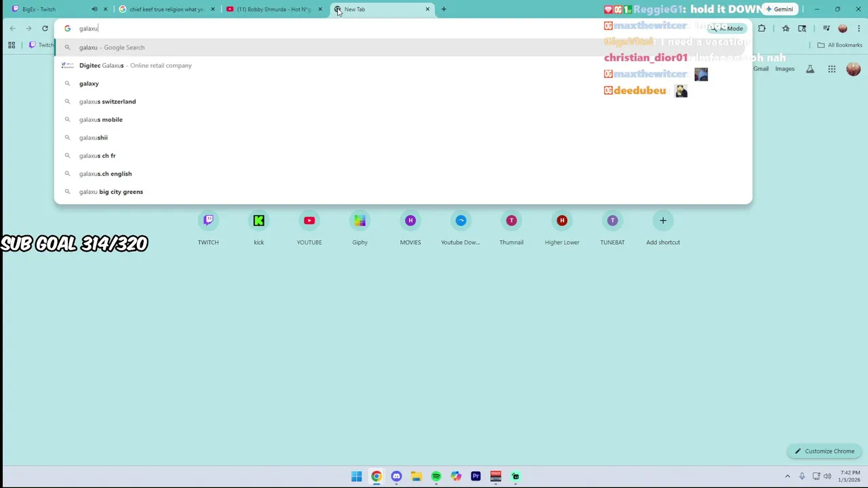Open Google account avatar on page
Screen dimensions: 868x488
pos(853,68)
